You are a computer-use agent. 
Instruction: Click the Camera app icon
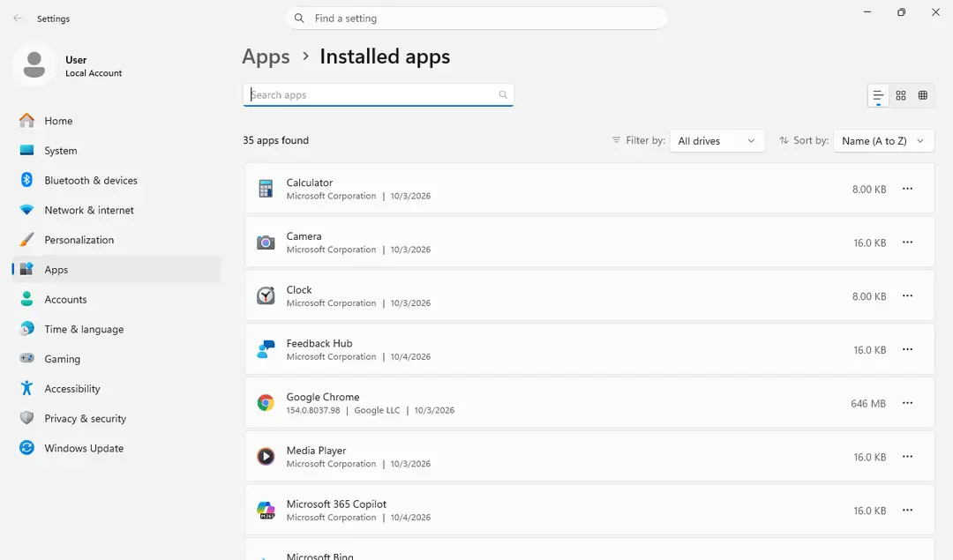(x=266, y=243)
